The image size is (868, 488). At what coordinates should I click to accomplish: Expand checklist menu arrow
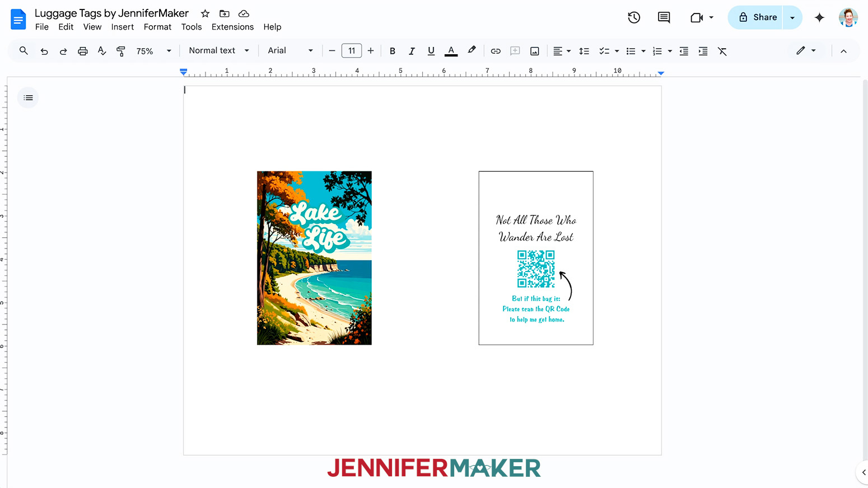(x=617, y=51)
